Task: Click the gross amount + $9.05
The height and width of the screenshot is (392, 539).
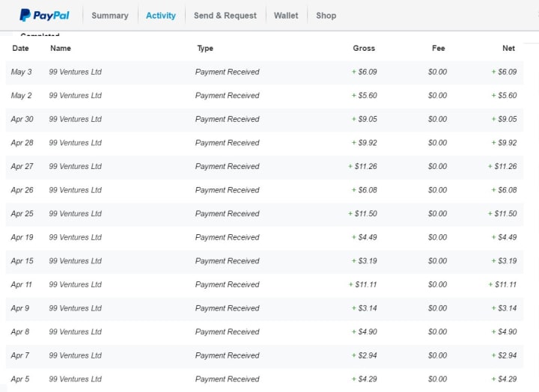Action: tap(365, 119)
